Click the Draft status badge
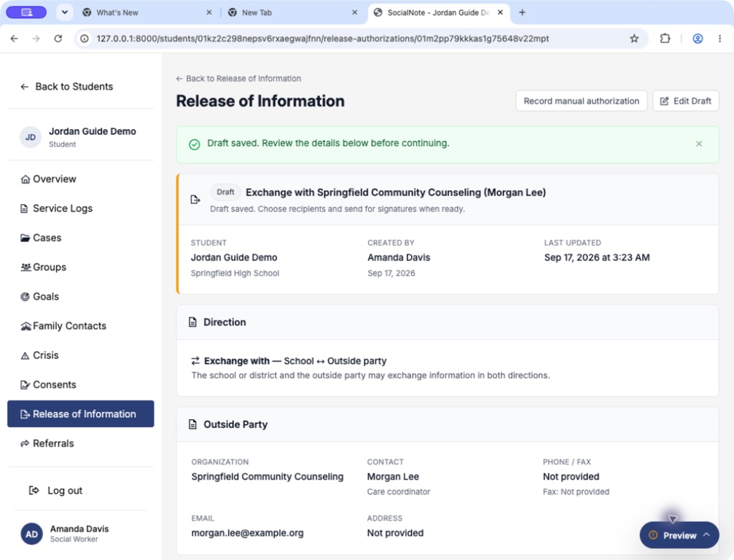The height and width of the screenshot is (560, 734). point(225,192)
